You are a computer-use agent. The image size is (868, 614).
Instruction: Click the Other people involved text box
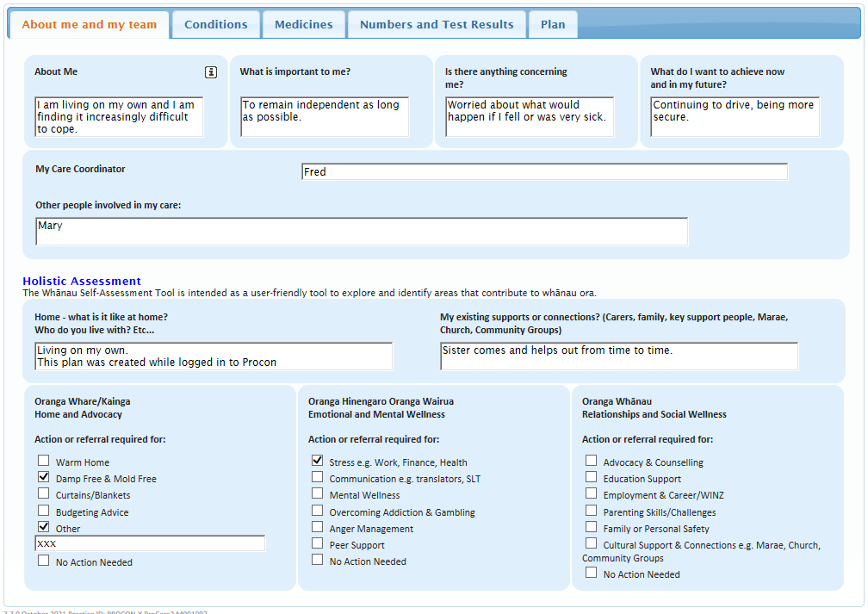click(362, 232)
